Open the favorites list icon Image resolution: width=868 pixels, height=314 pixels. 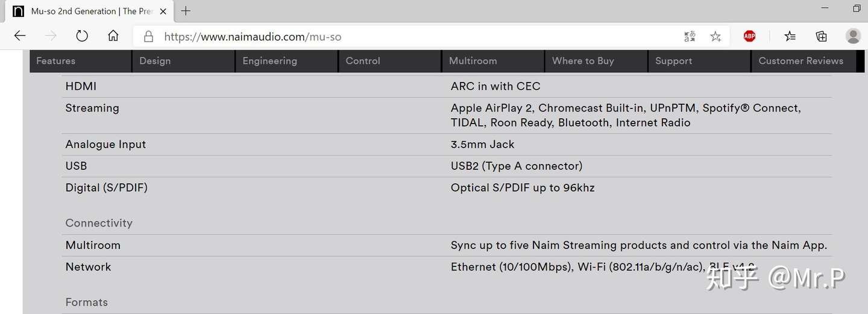[790, 36]
